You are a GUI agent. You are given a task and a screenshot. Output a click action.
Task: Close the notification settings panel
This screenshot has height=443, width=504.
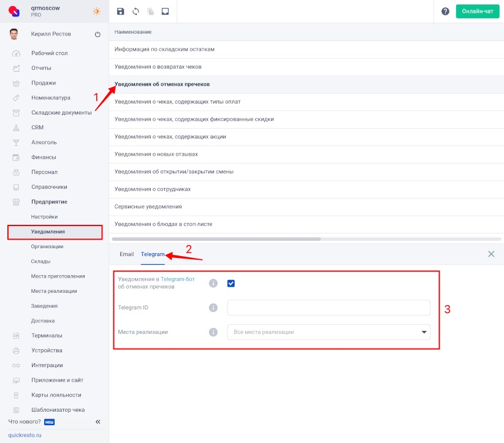[x=491, y=254]
